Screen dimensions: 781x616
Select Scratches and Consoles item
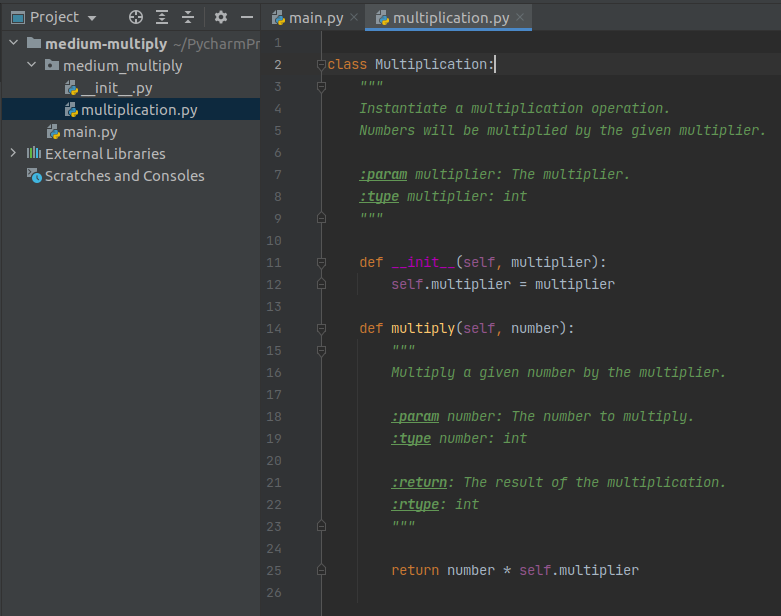pyautogui.click(x=124, y=176)
